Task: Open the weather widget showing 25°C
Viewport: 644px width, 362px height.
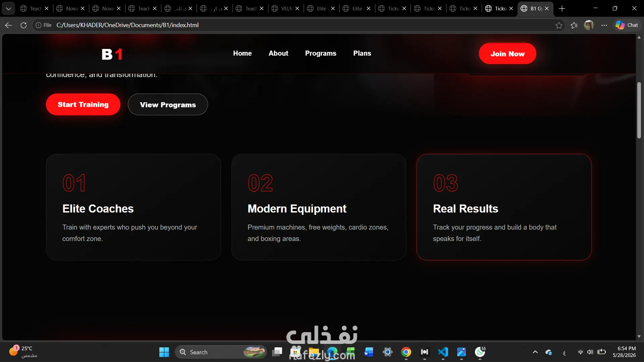Action: (23, 352)
